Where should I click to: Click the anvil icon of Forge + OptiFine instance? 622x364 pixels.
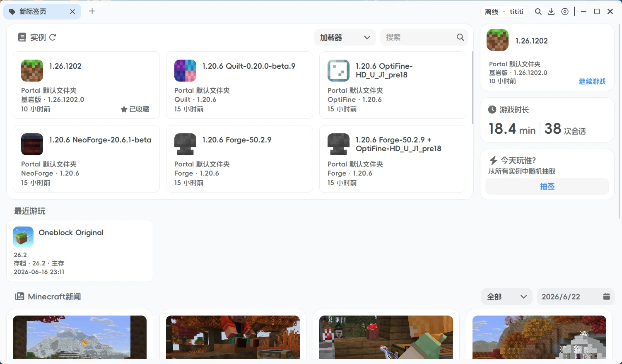338,144
